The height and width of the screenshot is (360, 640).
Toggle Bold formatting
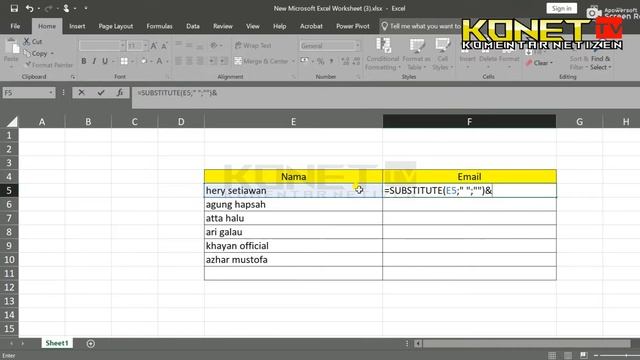84,61
